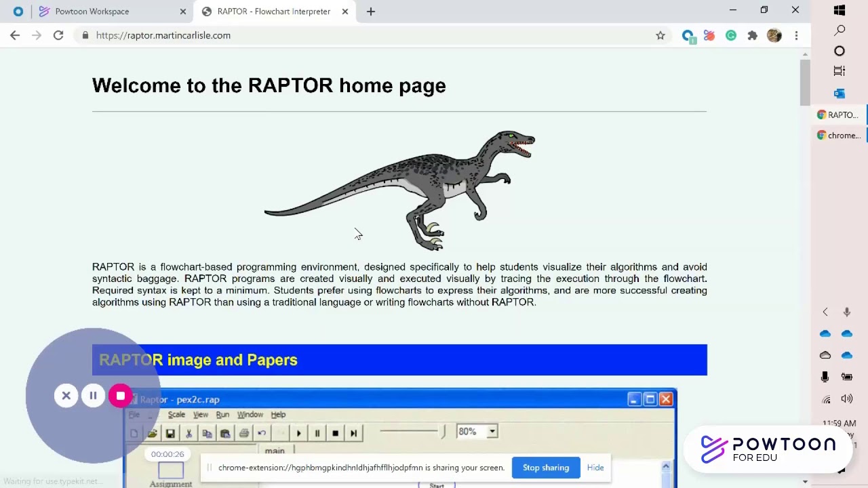Open Chrome's three-dot menu
The image size is (868, 488).
(x=796, y=35)
